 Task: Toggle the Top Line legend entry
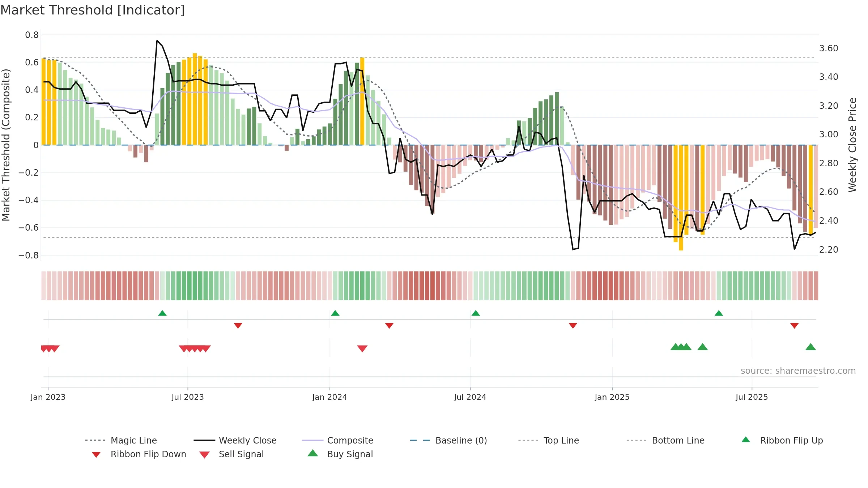click(549, 440)
